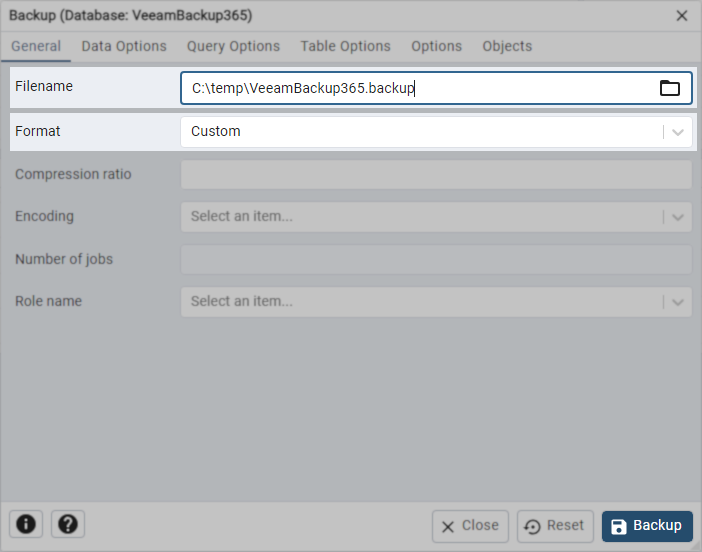Switch to the Data Options tab
Viewport: 702px width, 552px height.
tap(124, 46)
